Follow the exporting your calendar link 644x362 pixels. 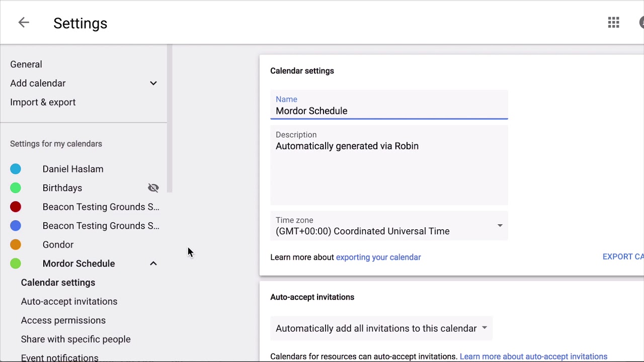coord(378,257)
